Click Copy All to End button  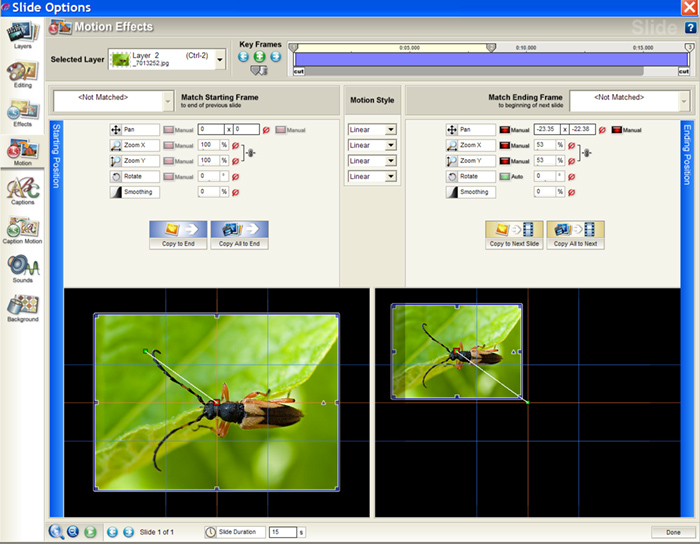click(239, 235)
